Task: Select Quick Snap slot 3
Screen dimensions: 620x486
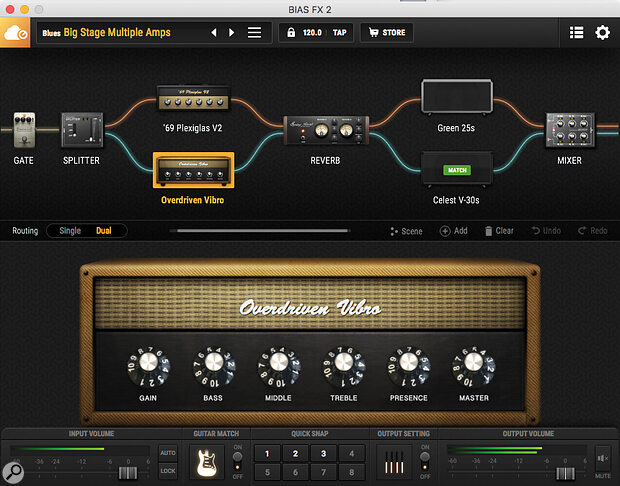Action: pos(323,453)
